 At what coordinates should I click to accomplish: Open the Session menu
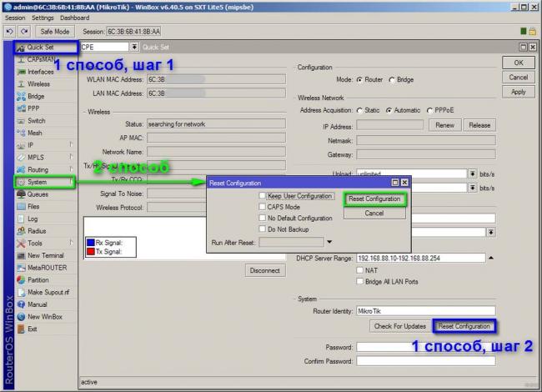tap(15, 18)
